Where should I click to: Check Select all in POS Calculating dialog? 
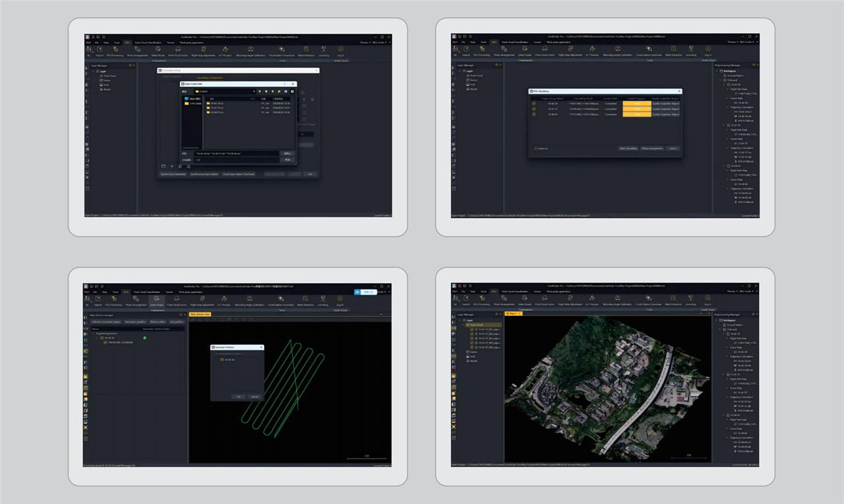535,148
